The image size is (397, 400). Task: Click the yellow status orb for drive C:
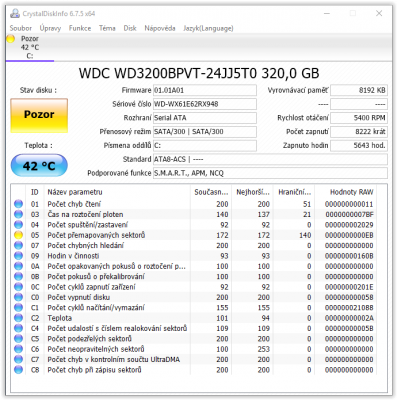(11, 39)
